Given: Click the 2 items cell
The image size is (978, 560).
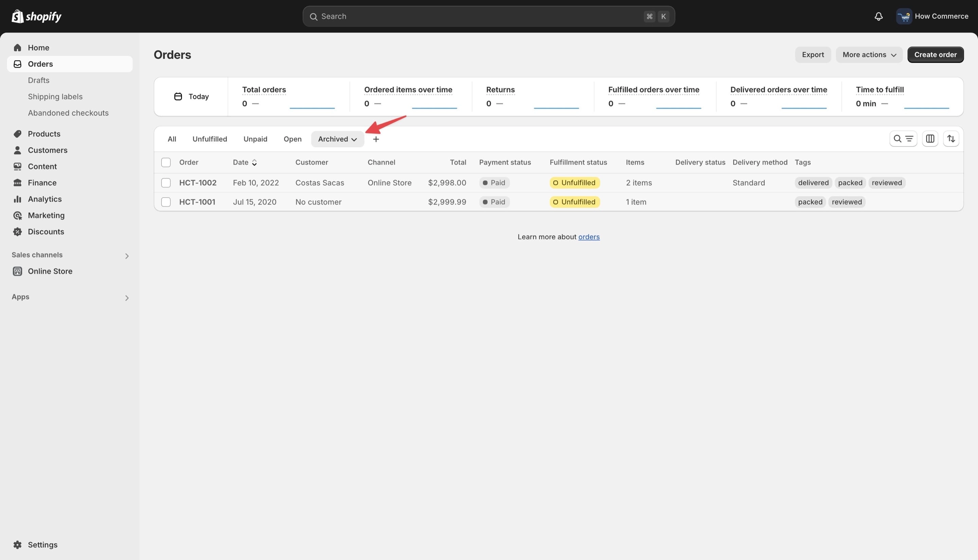Looking at the screenshot, I should point(638,183).
